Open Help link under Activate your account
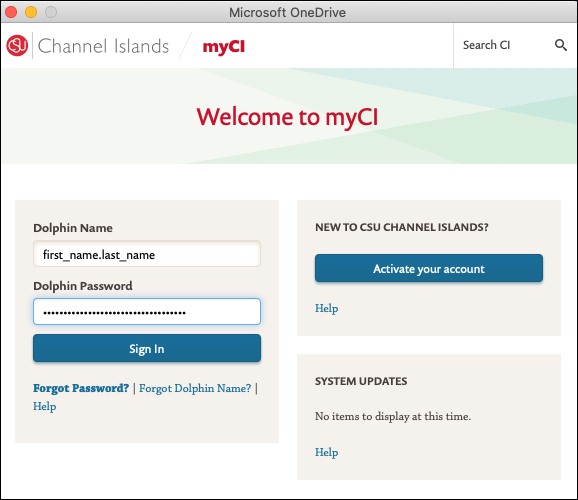Image resolution: width=578 pixels, height=500 pixels. point(326,308)
